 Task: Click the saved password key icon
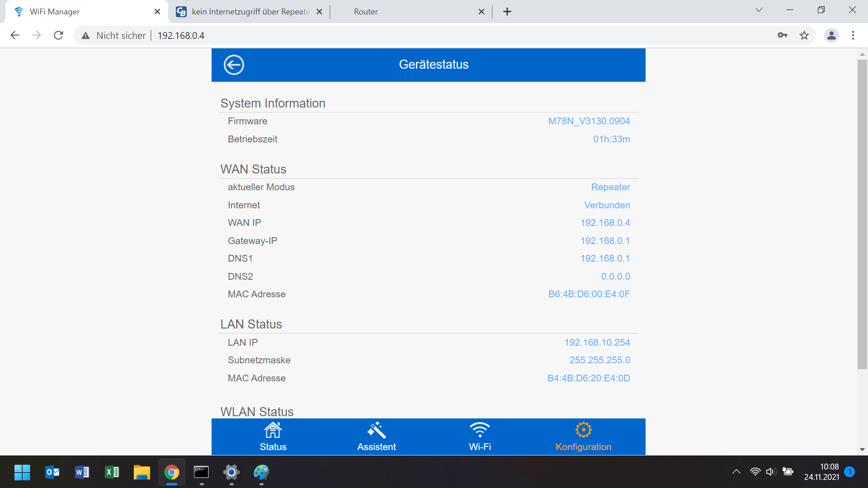tap(783, 35)
